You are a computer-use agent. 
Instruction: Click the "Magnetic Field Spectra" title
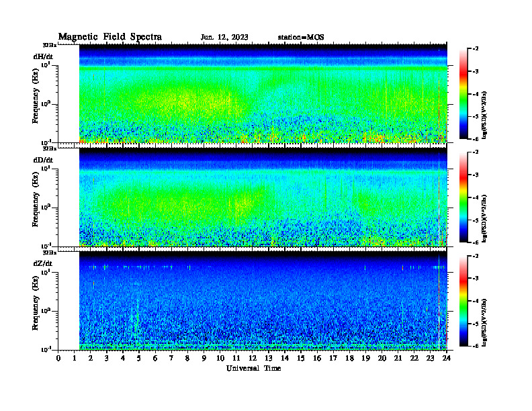coord(110,37)
